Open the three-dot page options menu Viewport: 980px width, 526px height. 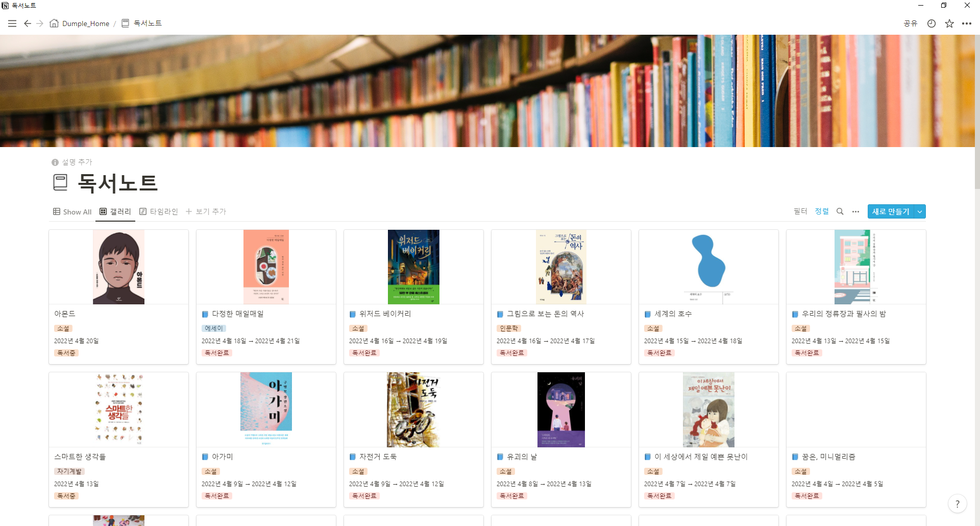click(967, 23)
